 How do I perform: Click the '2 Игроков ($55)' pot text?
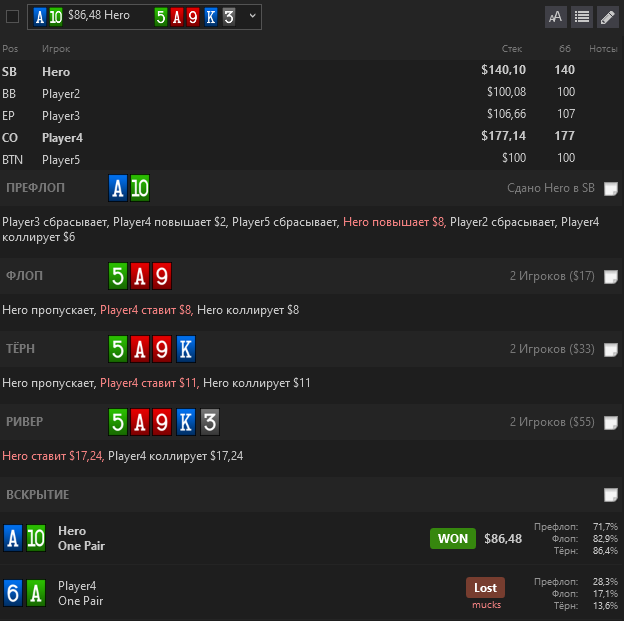coord(552,422)
